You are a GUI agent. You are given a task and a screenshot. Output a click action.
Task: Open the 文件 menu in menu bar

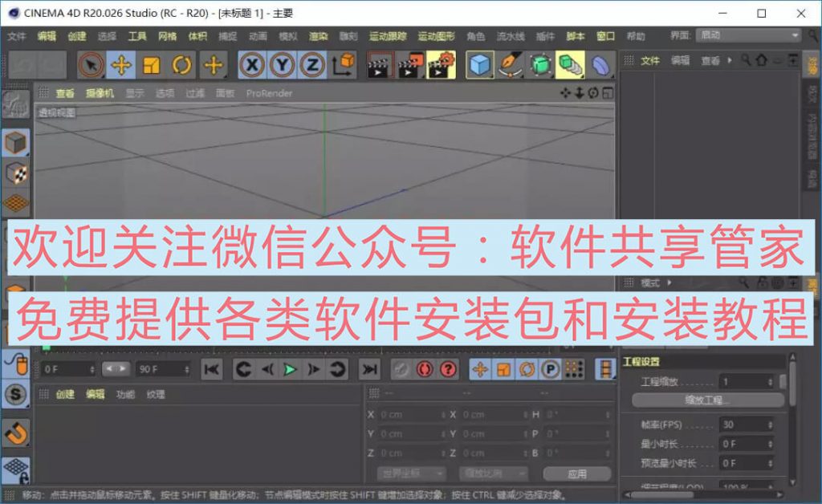click(x=16, y=36)
